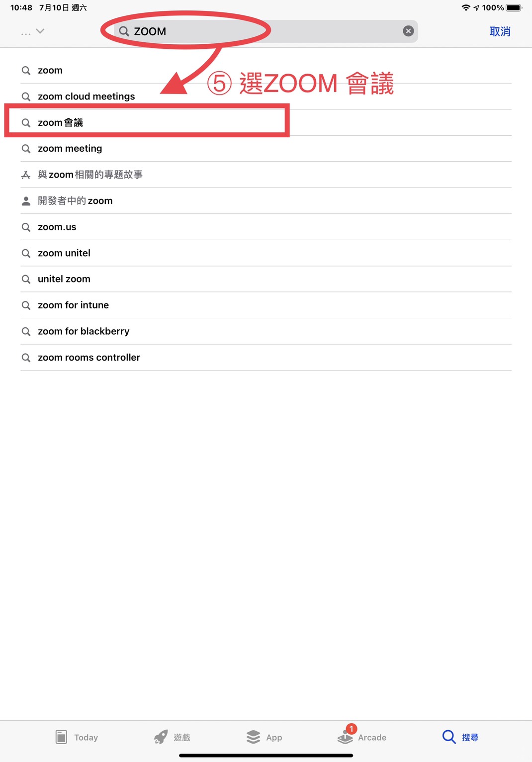Open the Games rocket tab
The width and height of the screenshot is (532, 762).
(x=161, y=737)
